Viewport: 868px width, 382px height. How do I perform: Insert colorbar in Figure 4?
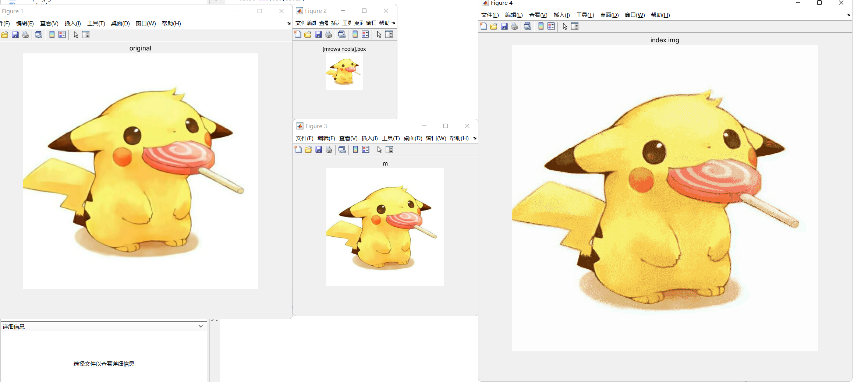(541, 26)
